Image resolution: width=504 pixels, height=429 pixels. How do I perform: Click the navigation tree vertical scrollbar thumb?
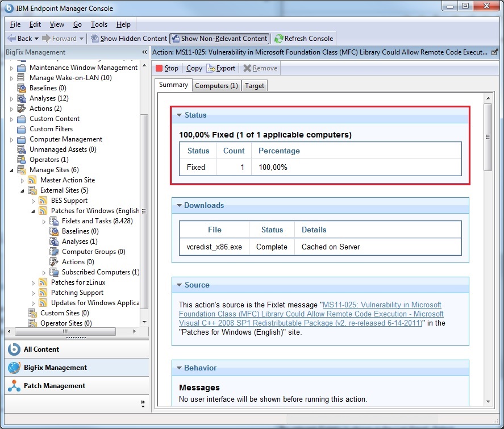pos(144,211)
